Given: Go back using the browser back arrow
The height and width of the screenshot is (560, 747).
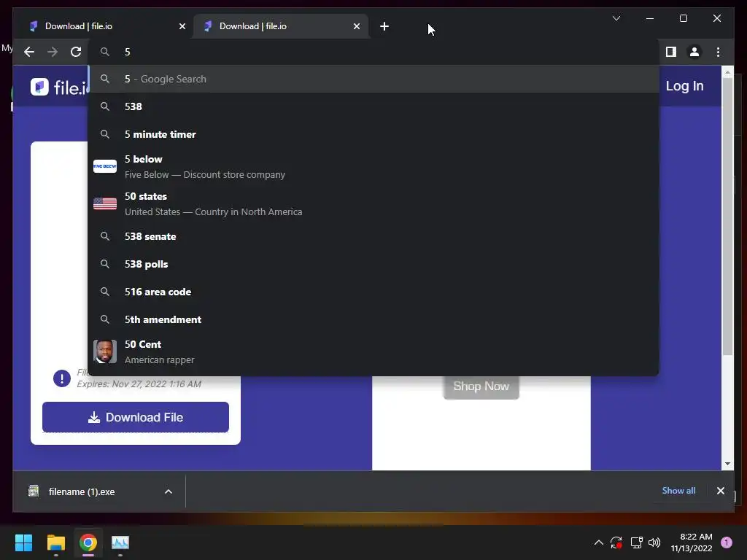Looking at the screenshot, I should coord(29,52).
